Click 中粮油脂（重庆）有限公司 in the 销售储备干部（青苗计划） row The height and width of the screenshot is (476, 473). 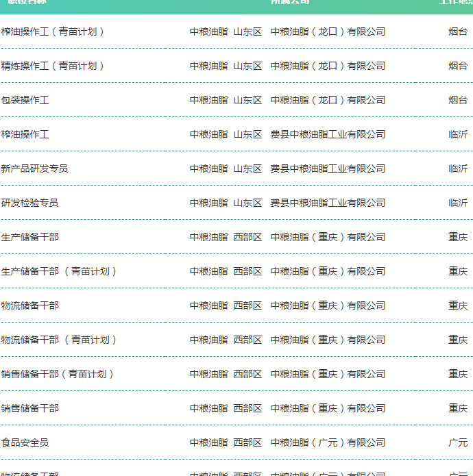328,374
